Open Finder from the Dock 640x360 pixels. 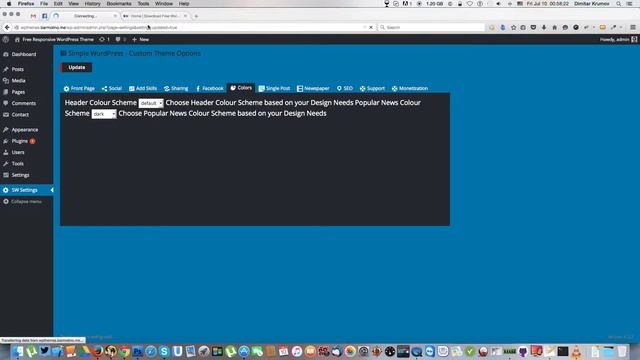(x=18, y=351)
